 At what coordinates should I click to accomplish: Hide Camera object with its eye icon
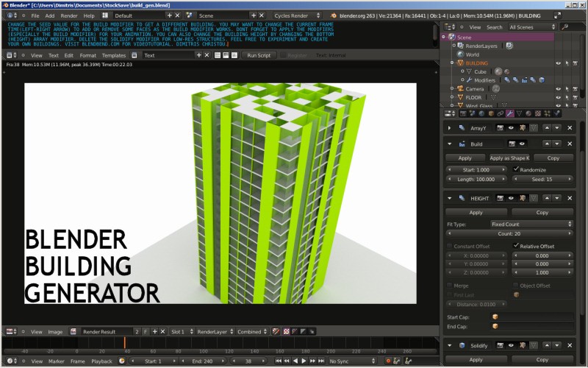coord(558,89)
